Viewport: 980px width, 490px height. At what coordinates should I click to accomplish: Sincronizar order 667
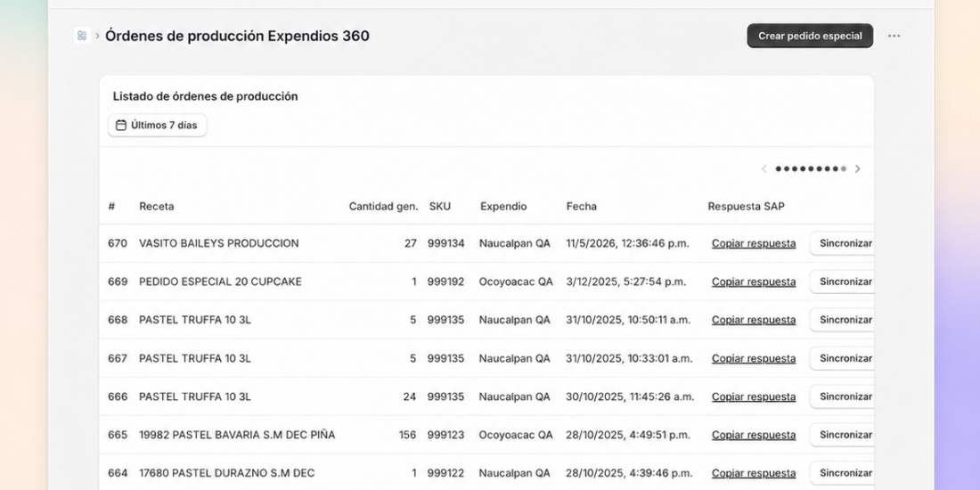[x=842, y=358]
